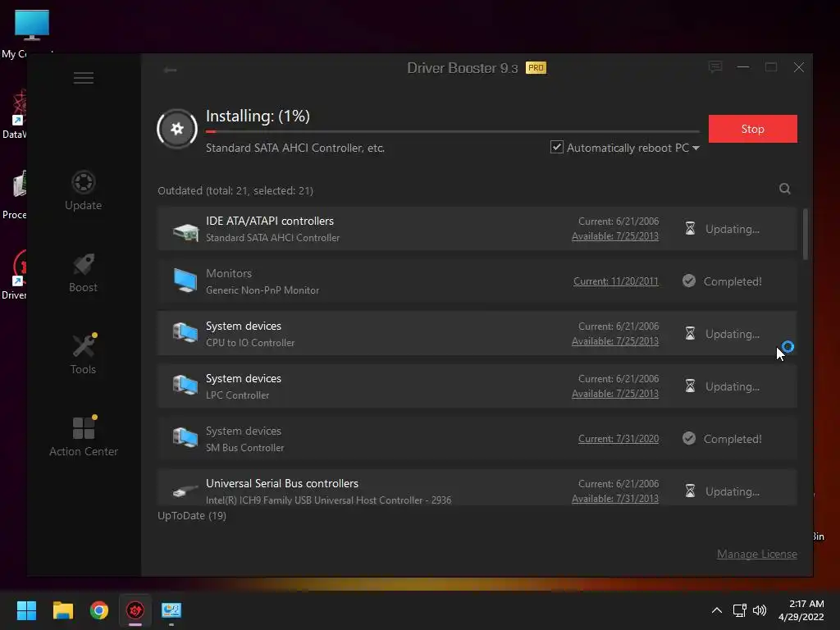Open Available: 7/31/2013 link for USB Host Controller

615,499
